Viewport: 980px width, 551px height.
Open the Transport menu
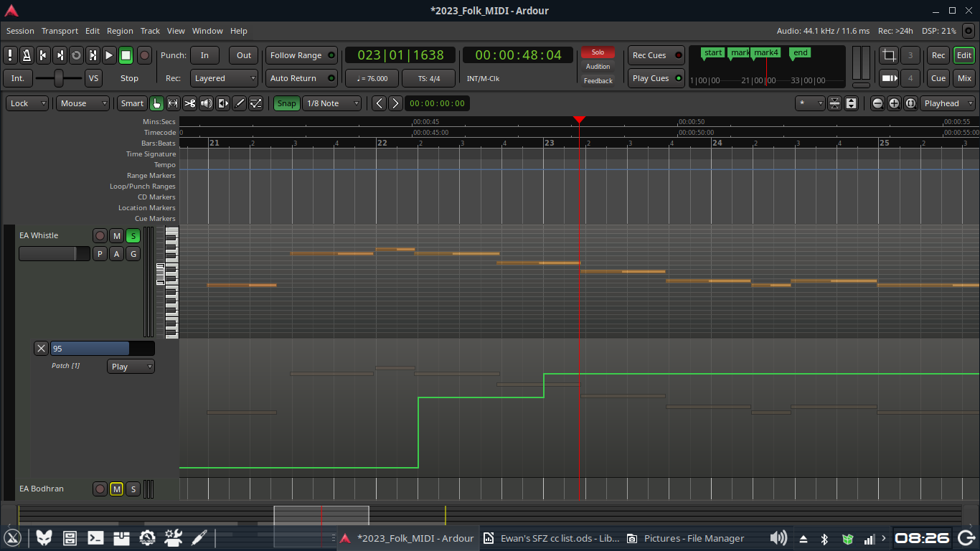[x=60, y=31]
